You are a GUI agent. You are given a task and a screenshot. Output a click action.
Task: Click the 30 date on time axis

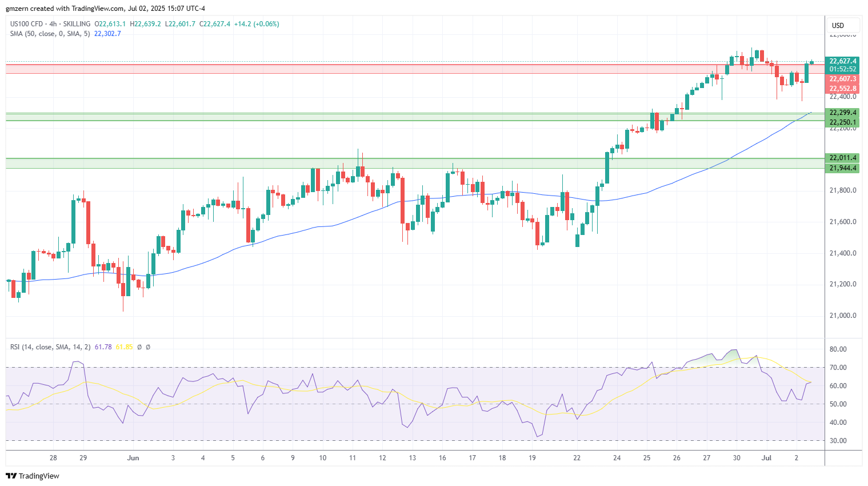pos(737,458)
